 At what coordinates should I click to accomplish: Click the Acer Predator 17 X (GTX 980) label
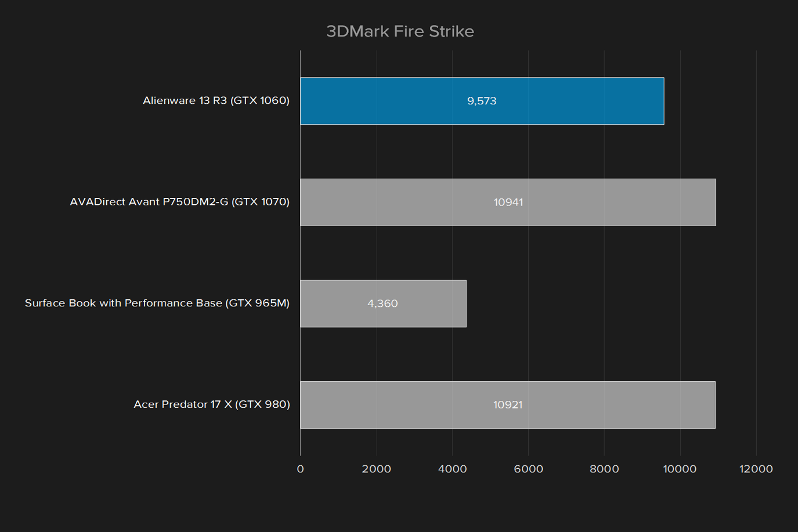click(x=211, y=404)
